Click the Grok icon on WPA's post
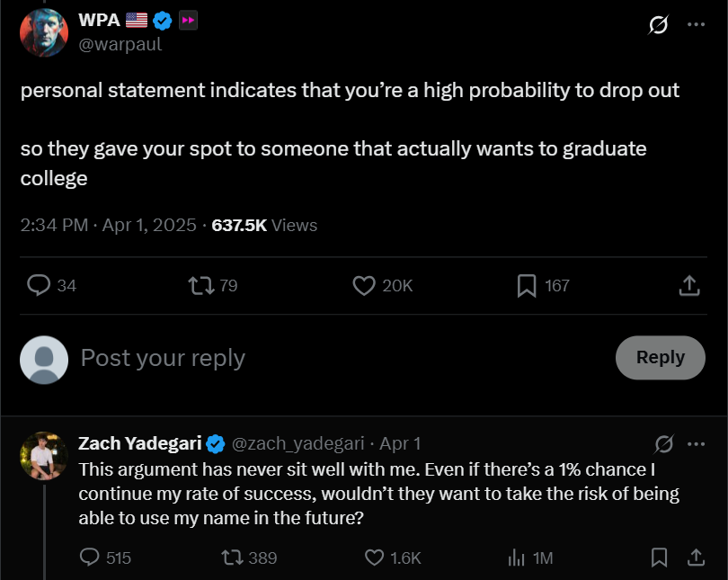The width and height of the screenshot is (728, 580). tap(658, 25)
